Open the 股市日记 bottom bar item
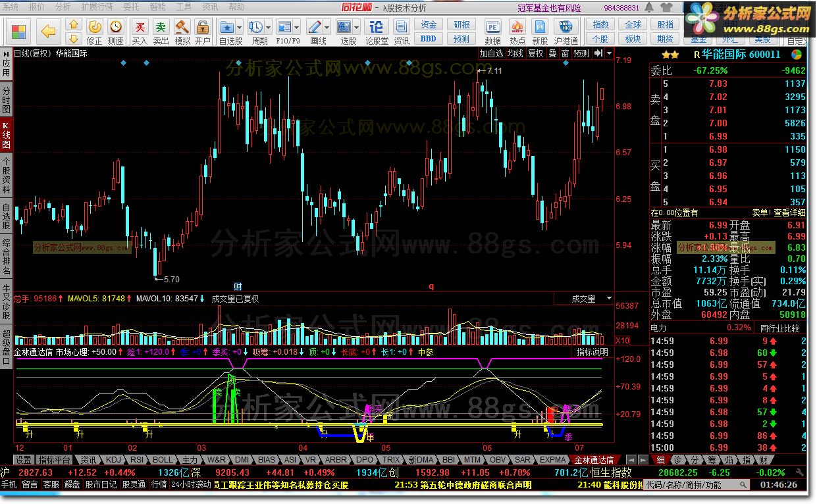This screenshot has width=817, height=504. [x=100, y=485]
